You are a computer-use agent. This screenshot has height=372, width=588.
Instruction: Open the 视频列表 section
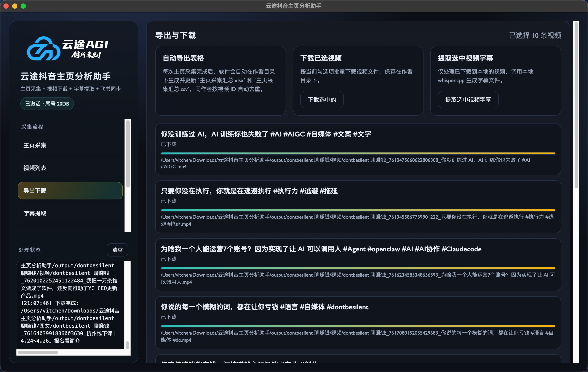point(35,168)
